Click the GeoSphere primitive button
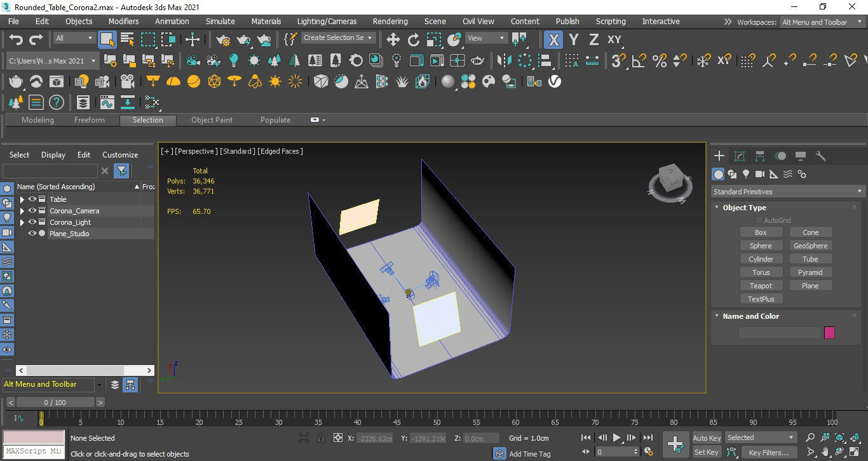The height and width of the screenshot is (461, 868). pyautogui.click(x=811, y=246)
